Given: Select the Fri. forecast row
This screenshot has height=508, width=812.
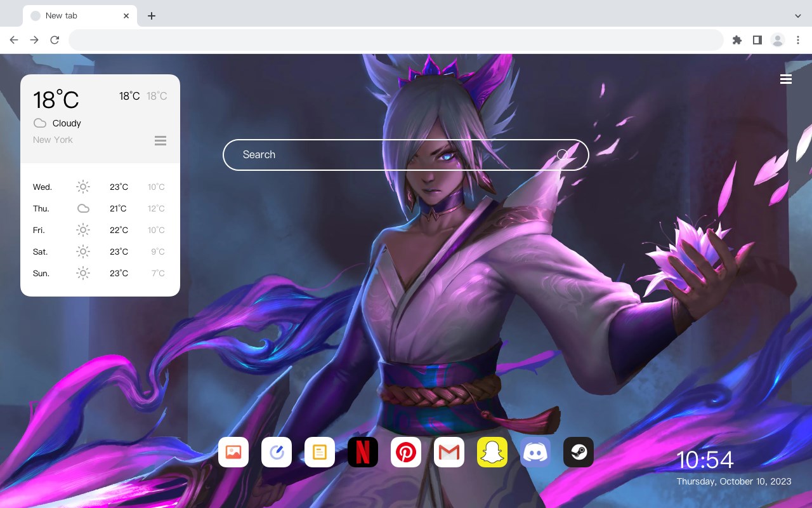Looking at the screenshot, I should [x=100, y=230].
